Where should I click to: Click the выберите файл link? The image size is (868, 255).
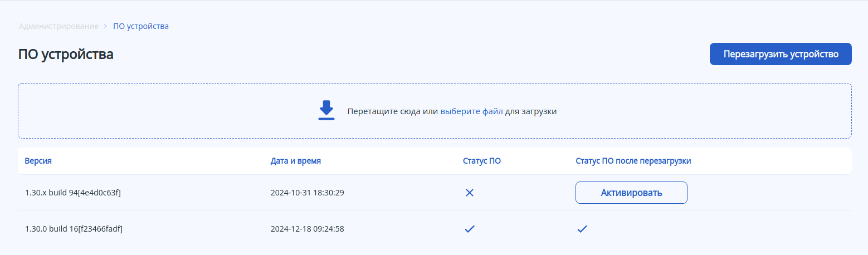coord(471,111)
